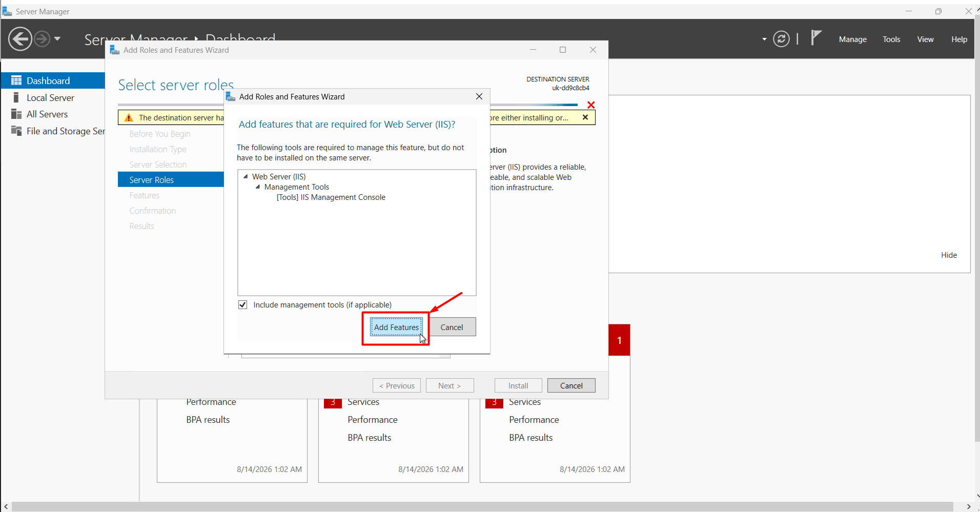
Task: Open BPA results in the first tile
Action: coord(208,420)
